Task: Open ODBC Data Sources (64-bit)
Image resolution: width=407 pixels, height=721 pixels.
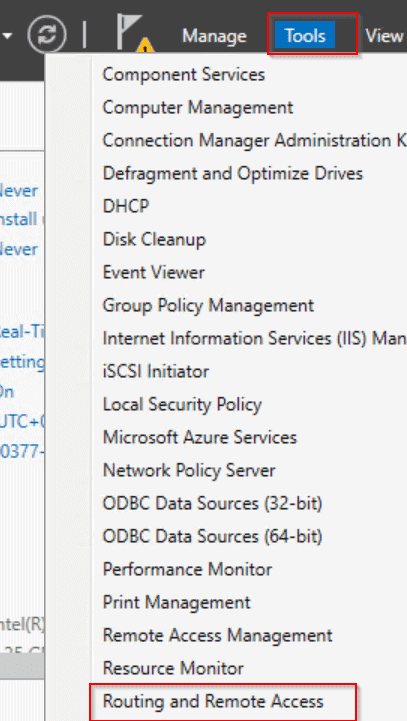Action: [x=212, y=537]
